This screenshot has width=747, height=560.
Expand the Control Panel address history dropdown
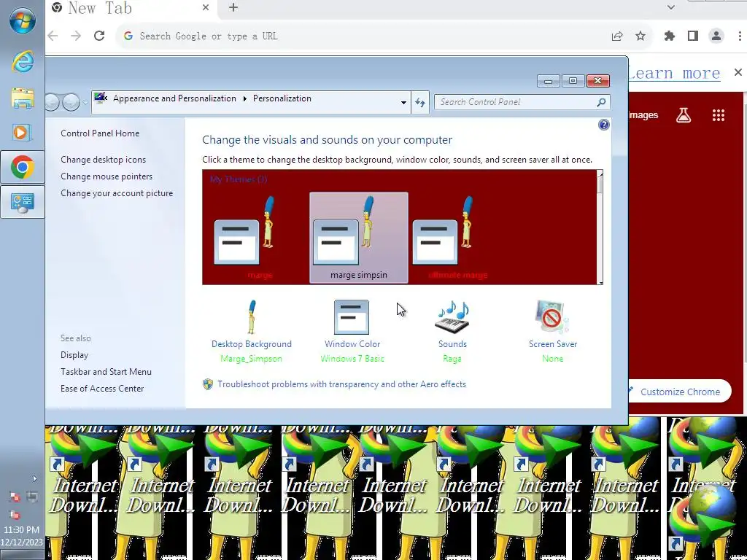coord(403,102)
